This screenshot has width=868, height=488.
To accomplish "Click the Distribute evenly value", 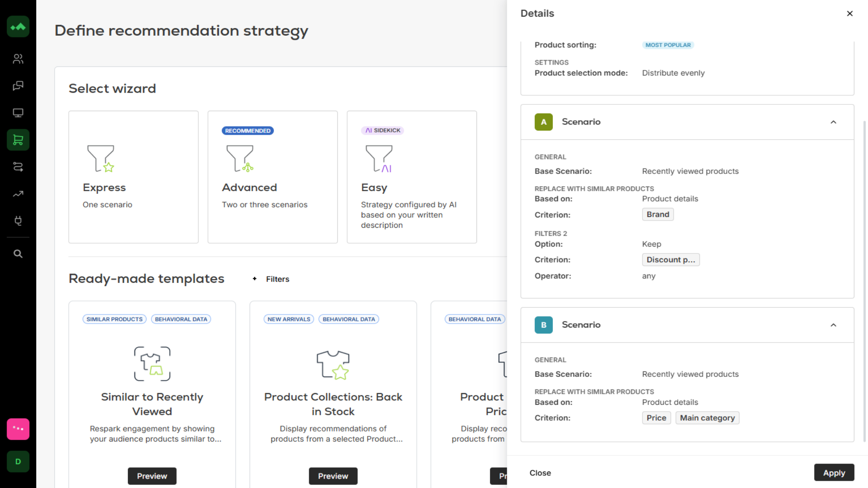I will pos(673,73).
